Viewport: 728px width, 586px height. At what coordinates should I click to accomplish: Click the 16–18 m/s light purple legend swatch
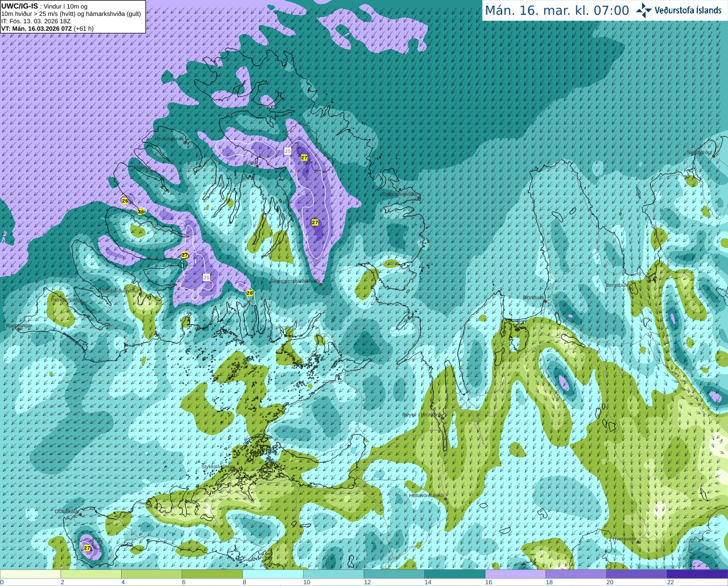pyautogui.click(x=515, y=573)
